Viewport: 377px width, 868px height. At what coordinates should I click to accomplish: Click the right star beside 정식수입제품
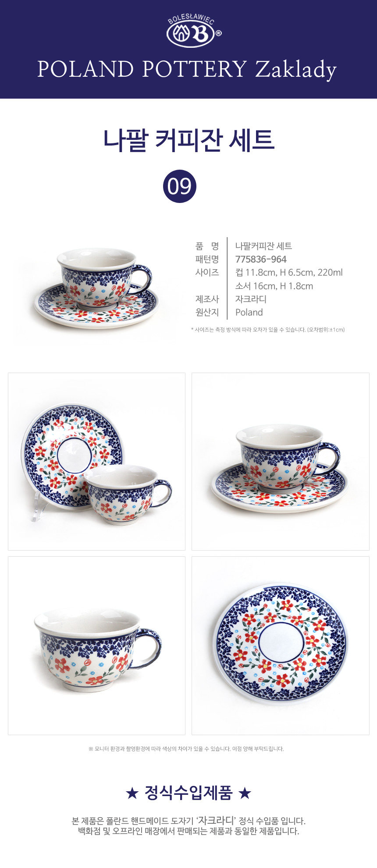(x=245, y=793)
